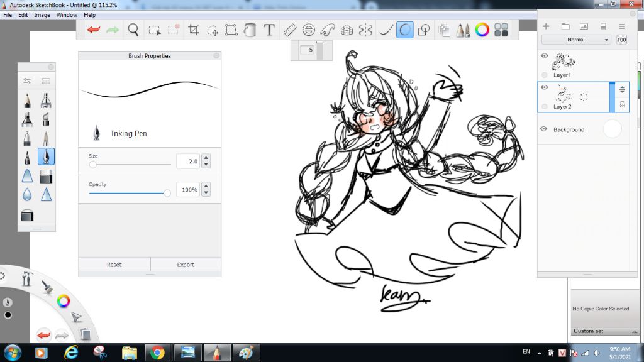This screenshot has width=644, height=362.
Task: Click Layer2 reorder up-down arrows
Action: tap(622, 89)
